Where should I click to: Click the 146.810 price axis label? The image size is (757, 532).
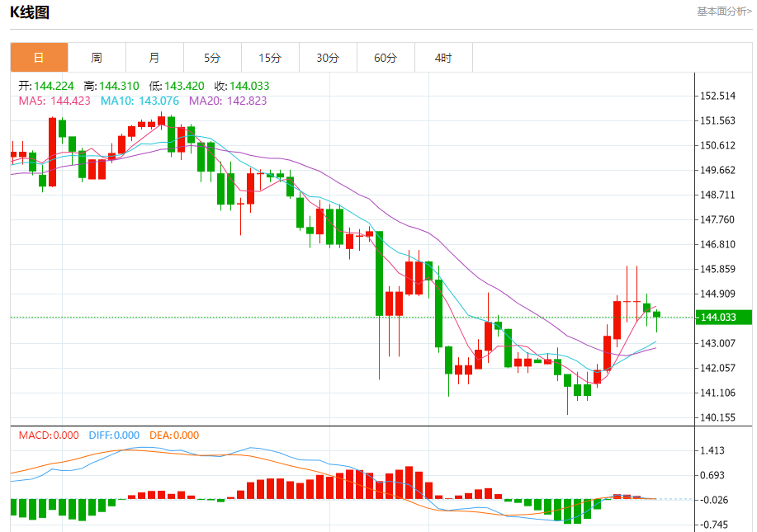click(x=718, y=244)
